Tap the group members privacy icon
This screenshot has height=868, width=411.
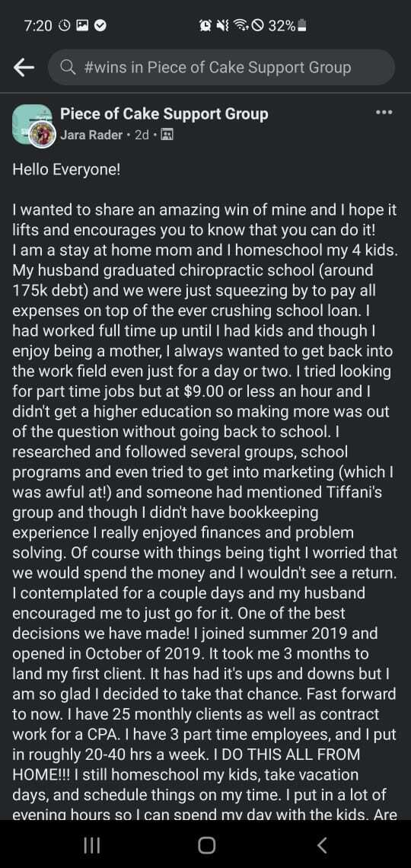pyautogui.click(x=167, y=135)
